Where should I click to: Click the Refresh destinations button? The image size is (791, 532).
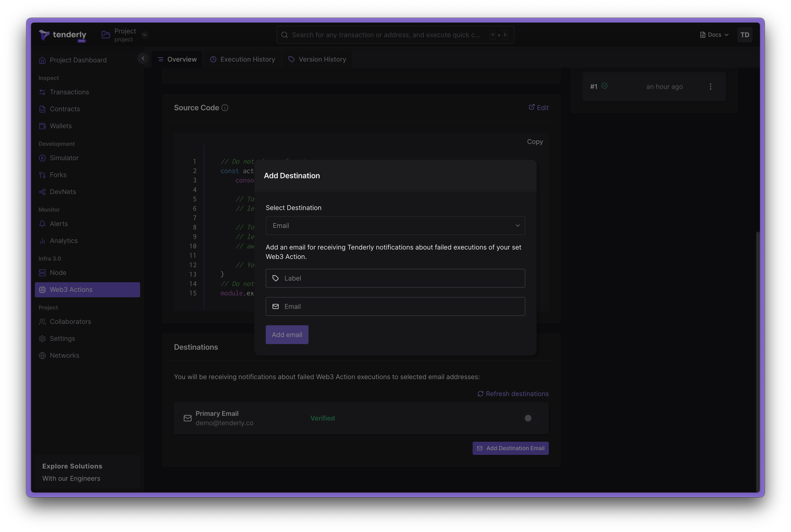(x=513, y=393)
